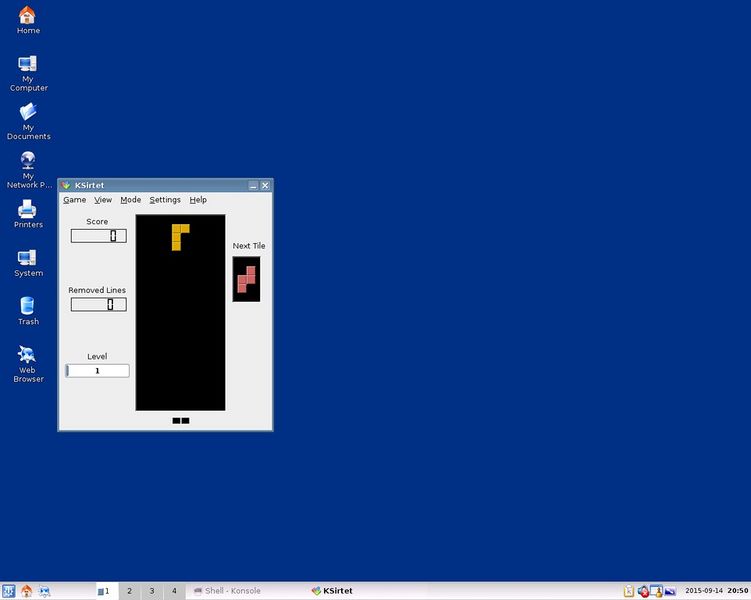Click the Level label
This screenshot has height=600, width=751.
[x=97, y=356]
